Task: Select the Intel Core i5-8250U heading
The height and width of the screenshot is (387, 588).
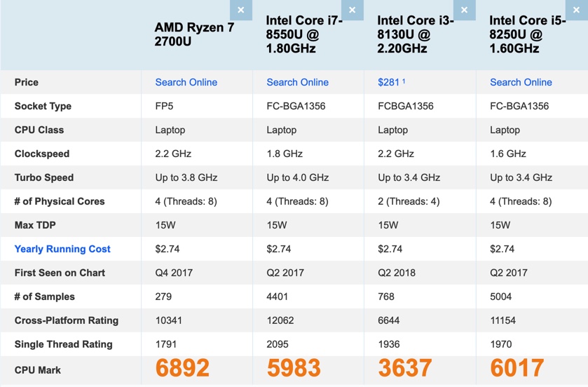Action: (527, 34)
